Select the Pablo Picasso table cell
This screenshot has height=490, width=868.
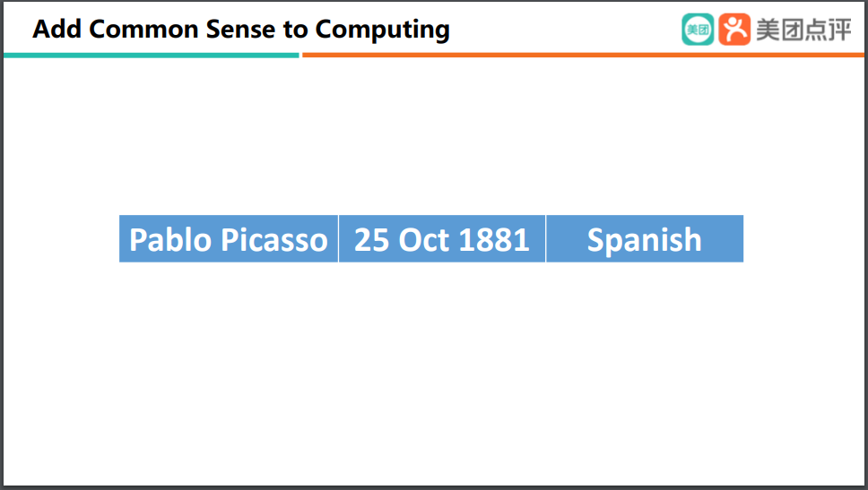point(229,239)
